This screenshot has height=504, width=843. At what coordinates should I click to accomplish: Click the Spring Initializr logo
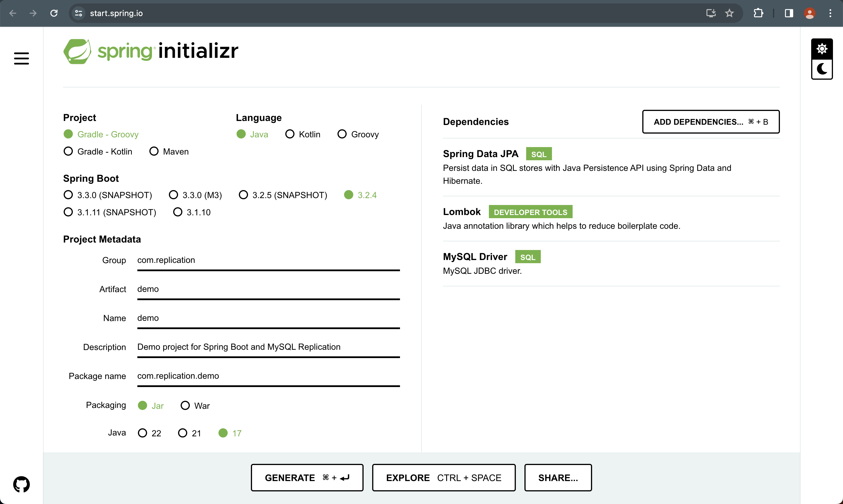click(151, 51)
